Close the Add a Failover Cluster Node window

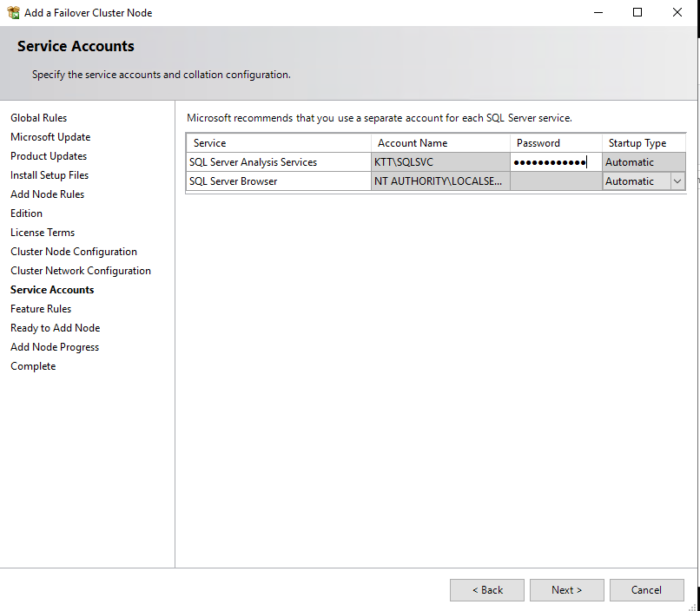[x=677, y=12]
